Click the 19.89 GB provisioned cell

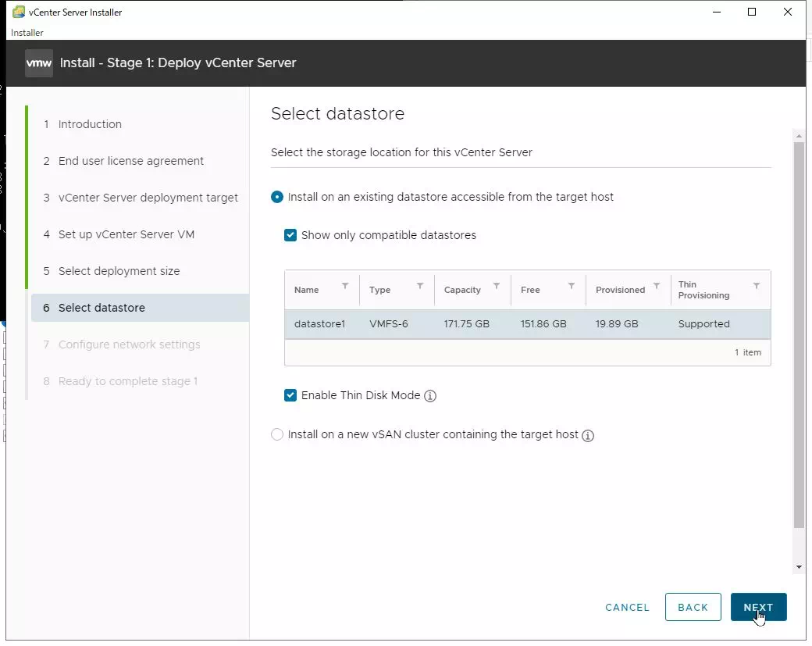coord(617,323)
